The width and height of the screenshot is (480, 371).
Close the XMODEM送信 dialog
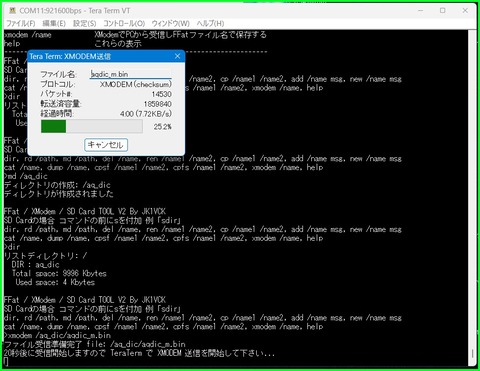coord(178,56)
